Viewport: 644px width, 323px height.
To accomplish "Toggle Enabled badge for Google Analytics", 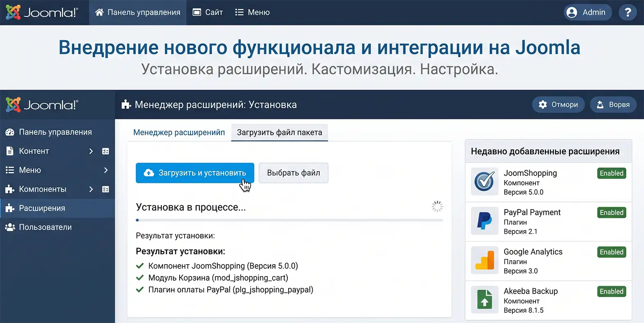I will pyautogui.click(x=612, y=252).
